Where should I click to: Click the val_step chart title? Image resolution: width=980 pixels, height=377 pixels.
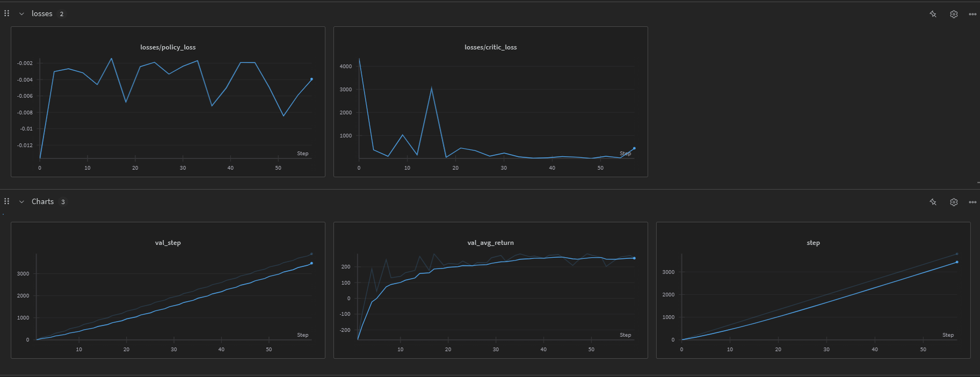click(168, 243)
